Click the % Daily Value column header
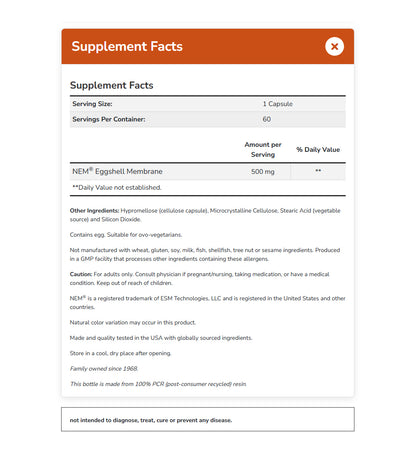The height and width of the screenshot is (465, 416). coord(318,149)
